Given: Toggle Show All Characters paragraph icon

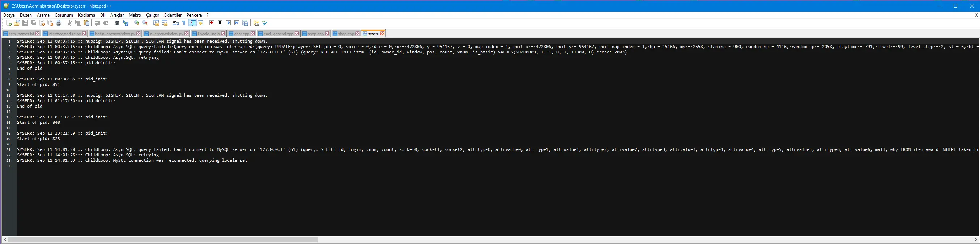Looking at the screenshot, I should pos(184,23).
